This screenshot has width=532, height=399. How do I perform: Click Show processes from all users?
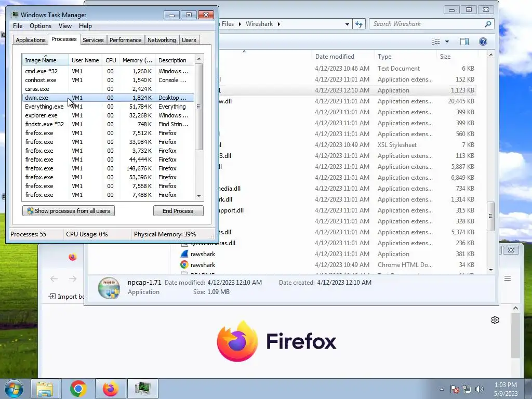click(x=69, y=211)
